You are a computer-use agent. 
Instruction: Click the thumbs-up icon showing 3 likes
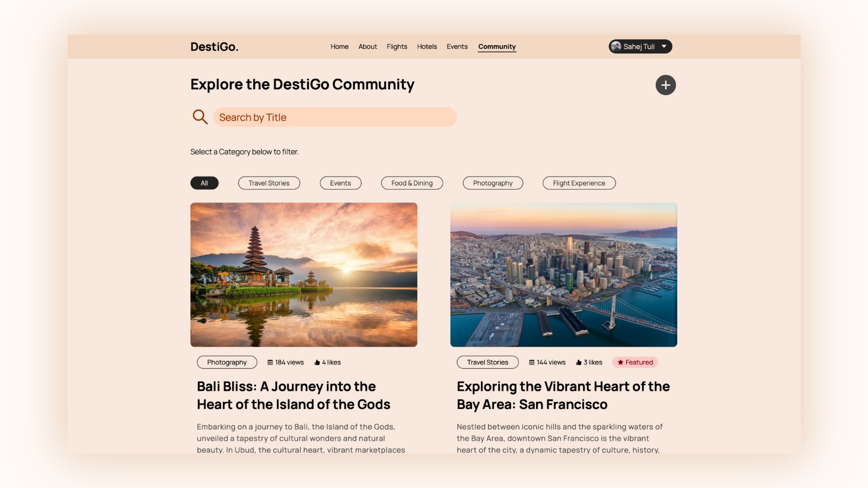tap(579, 362)
